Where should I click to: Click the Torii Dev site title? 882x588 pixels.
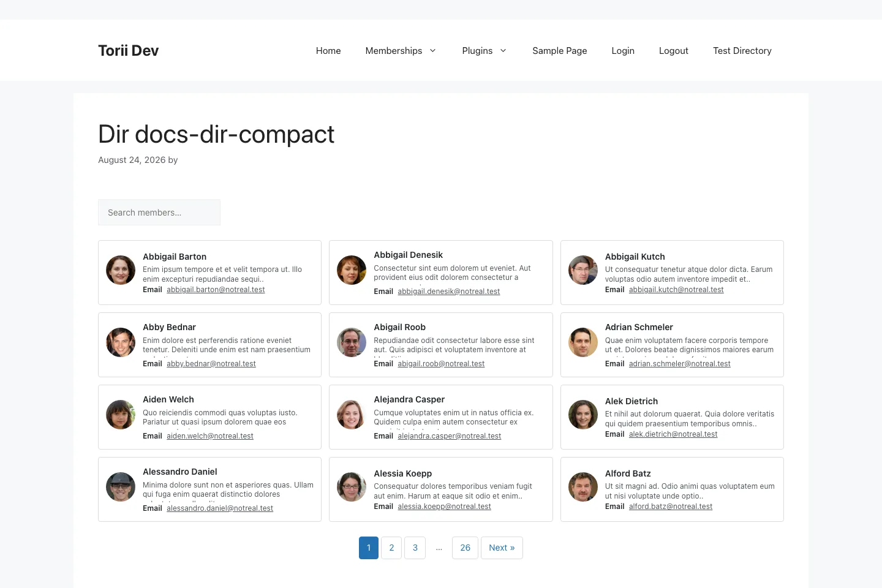coord(129,51)
